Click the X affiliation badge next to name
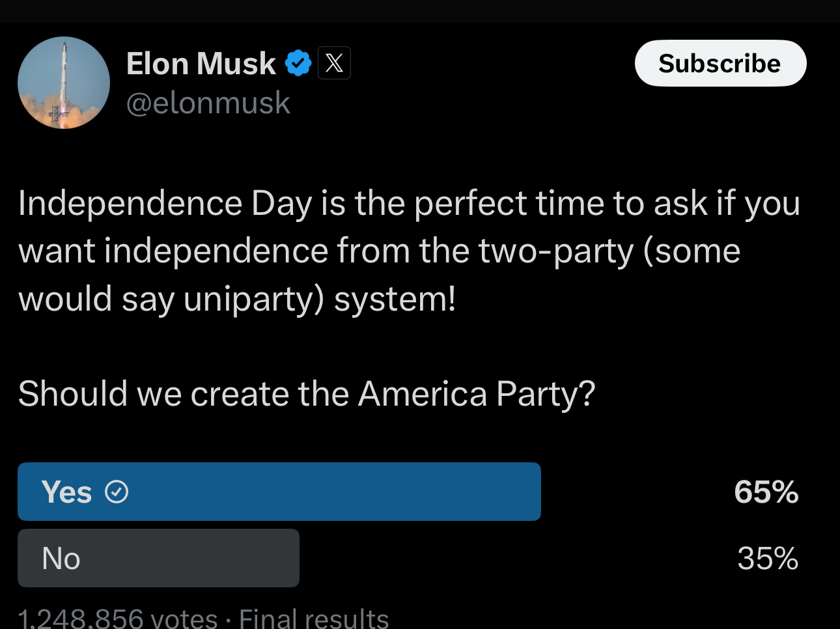The height and width of the screenshot is (629, 840). [x=334, y=63]
